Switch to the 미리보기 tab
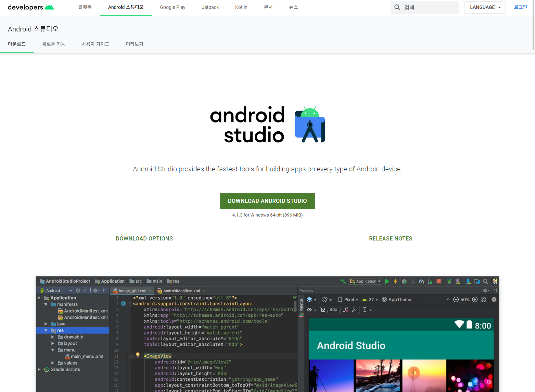Viewport: 535px width, 392px height. click(135, 44)
